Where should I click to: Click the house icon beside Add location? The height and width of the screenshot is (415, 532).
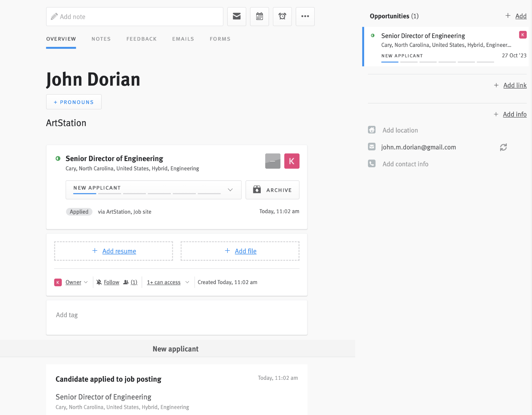372,130
